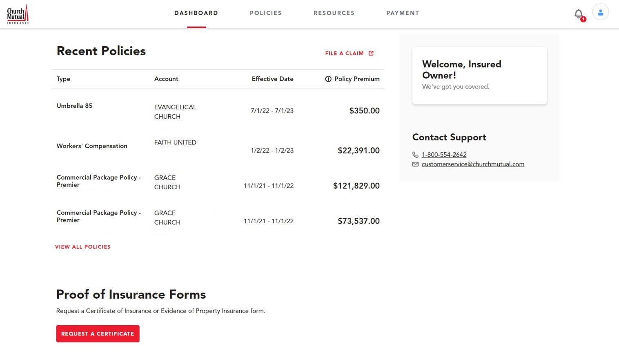This screenshot has height=364, width=619.
Task: Open the Payment tab
Action: 403,13
